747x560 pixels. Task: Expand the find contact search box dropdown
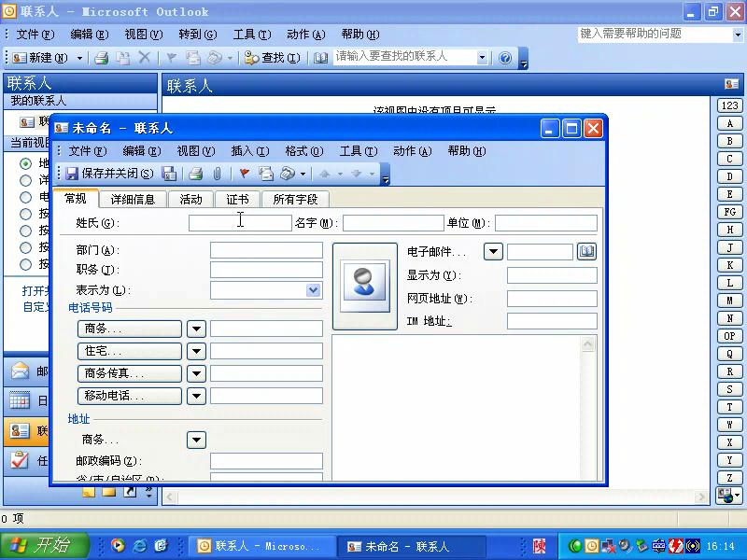point(482,58)
